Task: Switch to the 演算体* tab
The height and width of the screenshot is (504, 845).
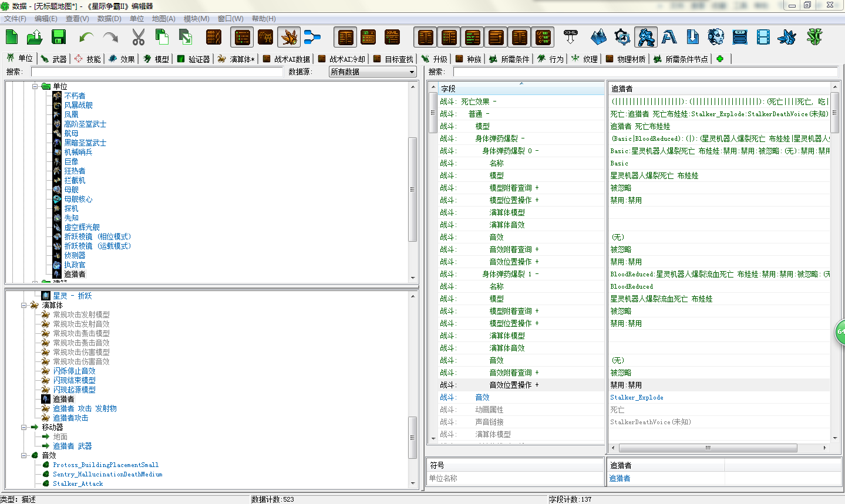Action: coord(236,59)
